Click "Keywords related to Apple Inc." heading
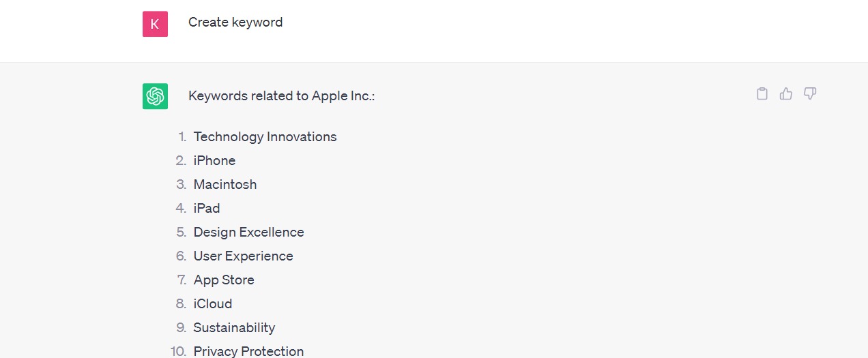The width and height of the screenshot is (868, 358). (x=281, y=96)
